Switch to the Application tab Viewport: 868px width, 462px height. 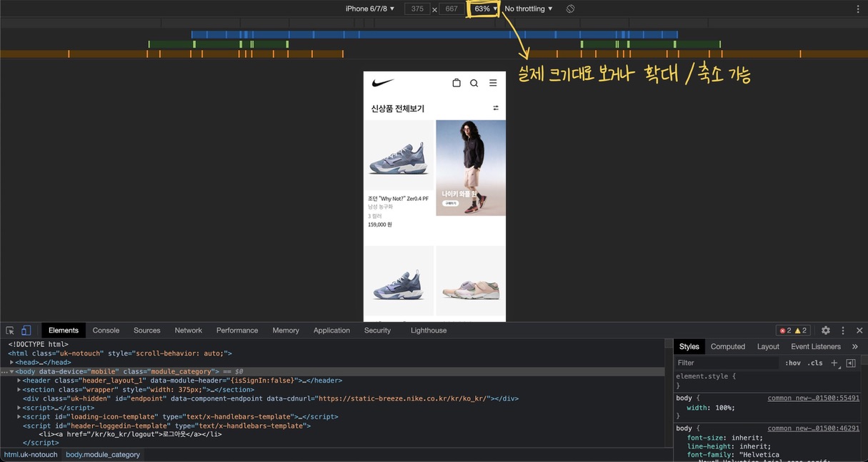[331, 330]
